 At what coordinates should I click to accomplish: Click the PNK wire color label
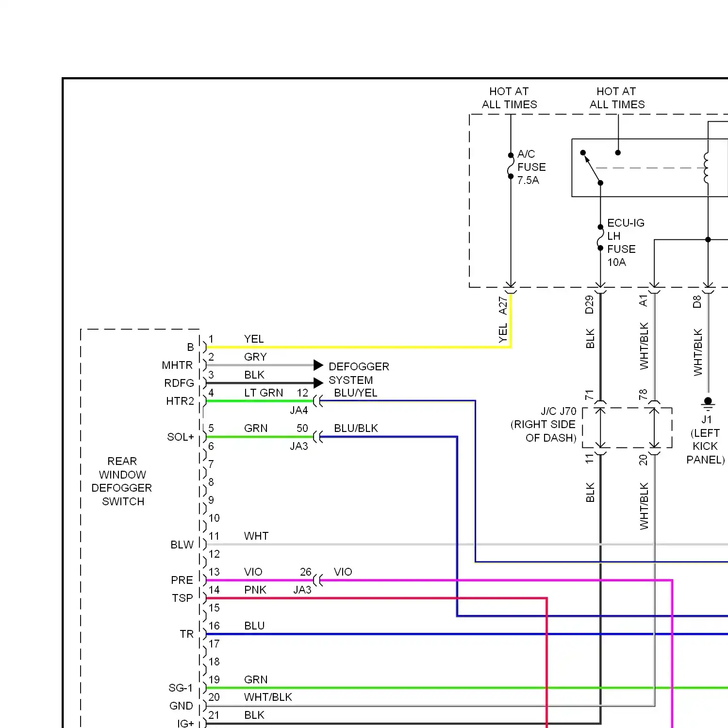click(x=255, y=590)
